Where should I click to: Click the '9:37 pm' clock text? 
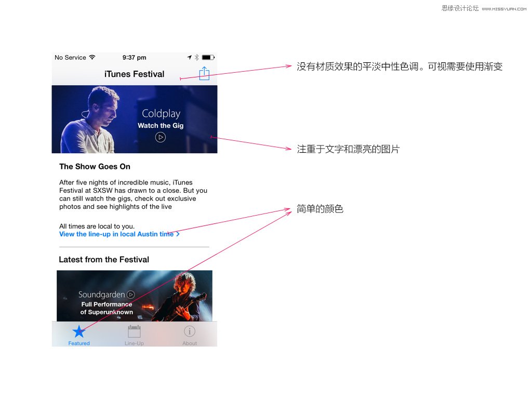click(135, 57)
